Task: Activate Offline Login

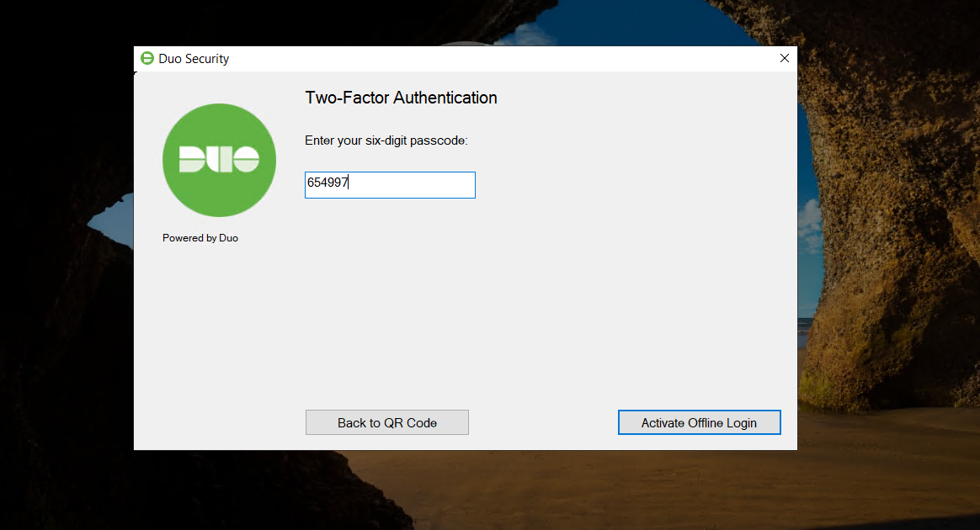Action: pyautogui.click(x=700, y=422)
